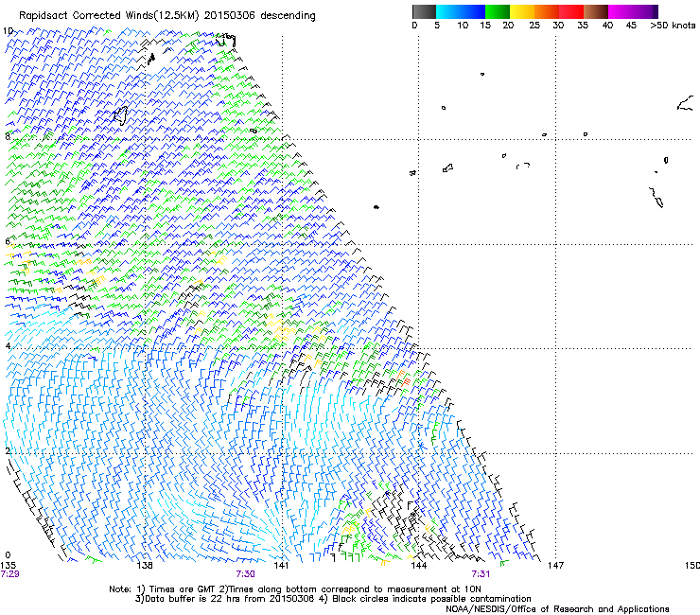Viewport: 700px width, 615px height.
Task: Click the brown 35-40 knots color swatch
Action: 596,11
